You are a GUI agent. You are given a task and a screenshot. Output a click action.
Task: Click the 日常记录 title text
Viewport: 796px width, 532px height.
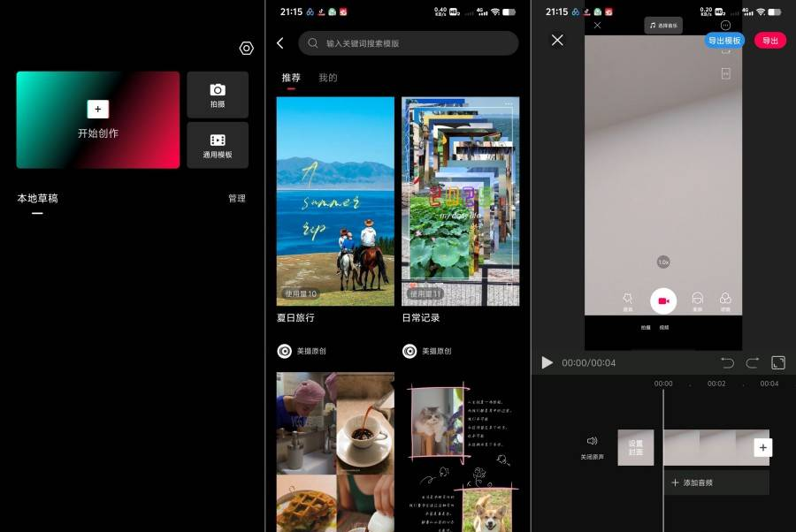point(421,318)
